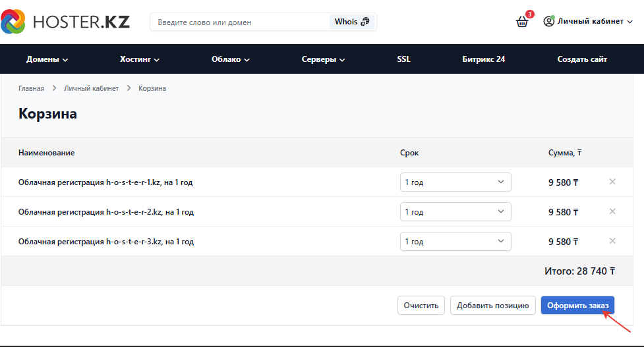The image size is (644, 349).
Task: Remove h-o-s-t-e-r-1.kz from the cart
Action: point(612,182)
